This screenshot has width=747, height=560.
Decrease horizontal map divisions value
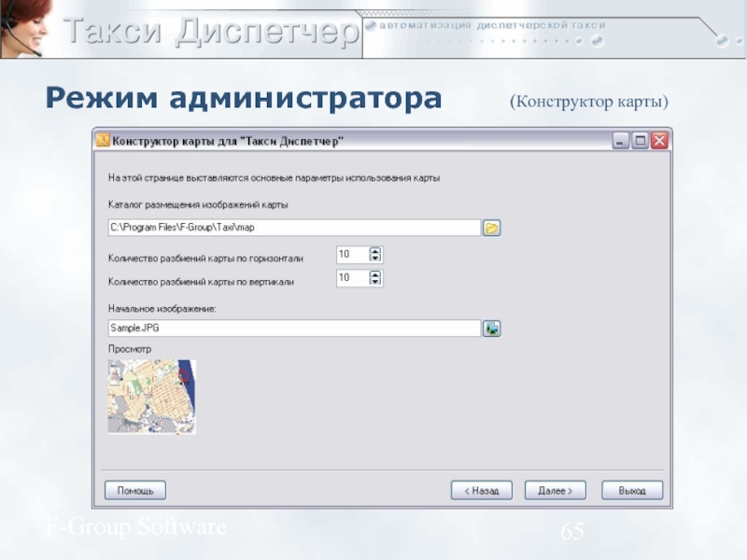[x=375, y=259]
